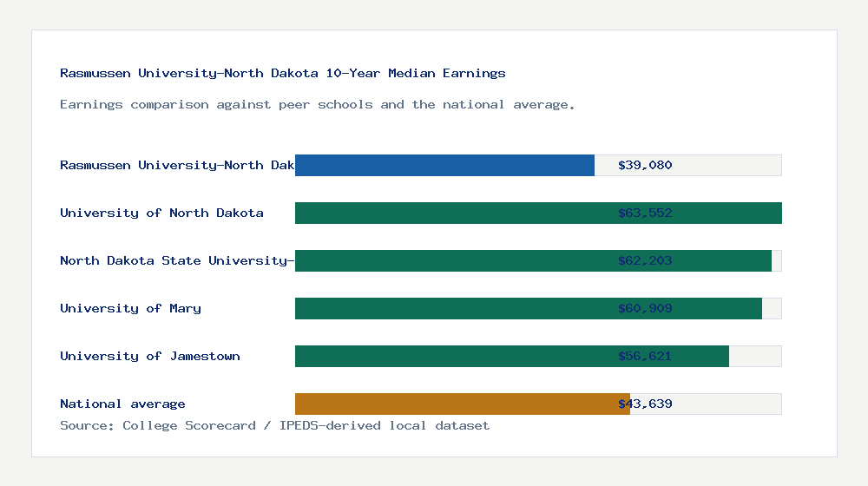Click the $56,621 value

coord(645,356)
